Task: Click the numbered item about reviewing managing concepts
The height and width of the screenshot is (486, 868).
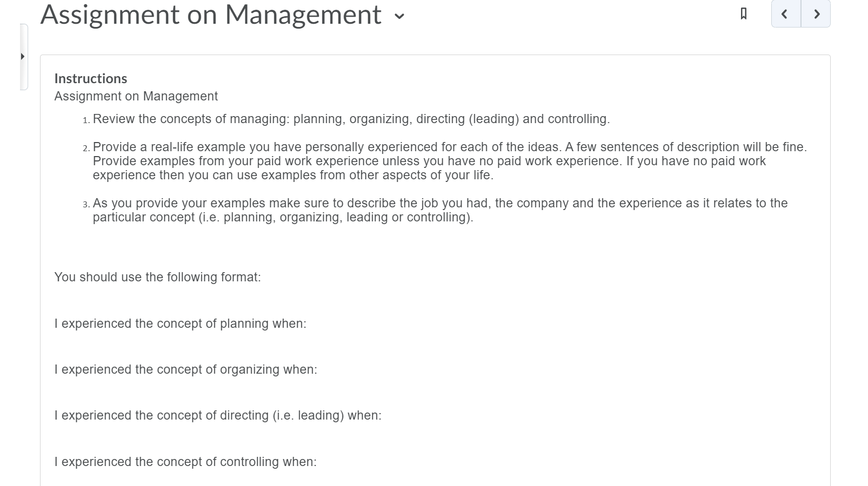Action: (x=350, y=119)
